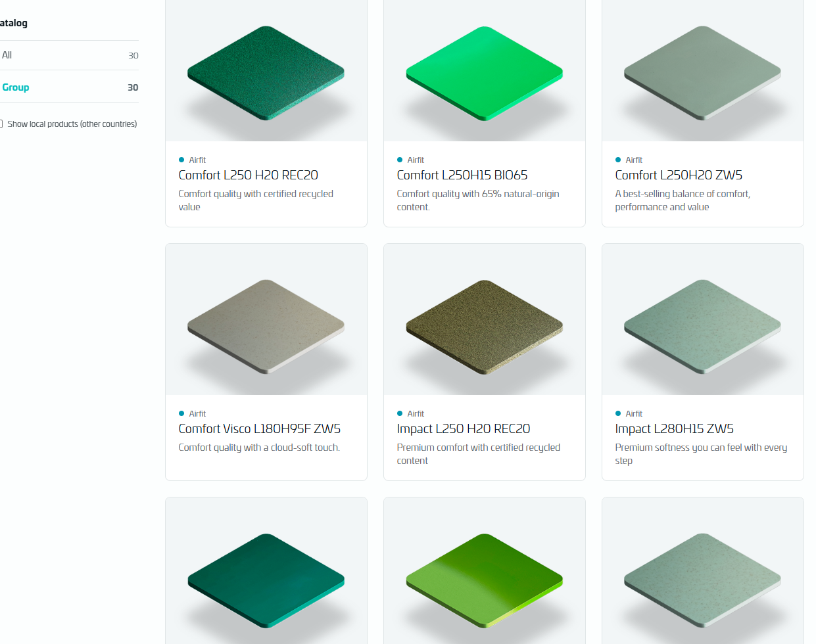The width and height of the screenshot is (816, 644).
Task: Open Comfort L250H15 BIO65 product image
Action: coord(485,70)
